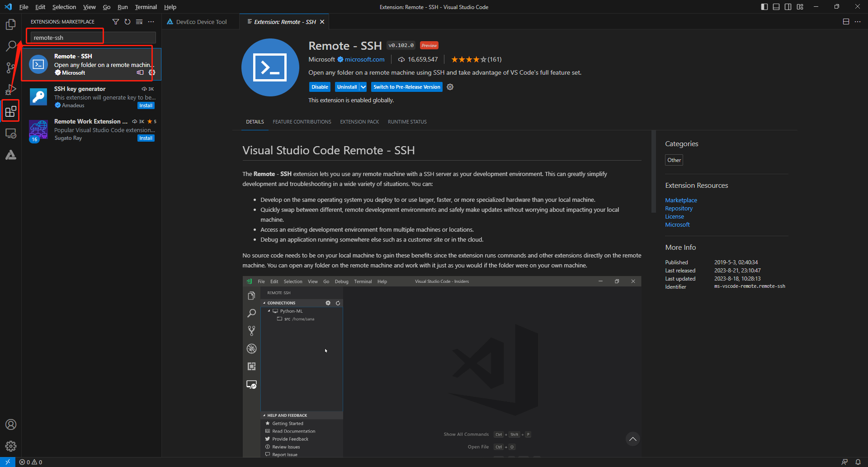Open the Accounts menu icon
The width and height of the screenshot is (868, 467).
pos(11,424)
